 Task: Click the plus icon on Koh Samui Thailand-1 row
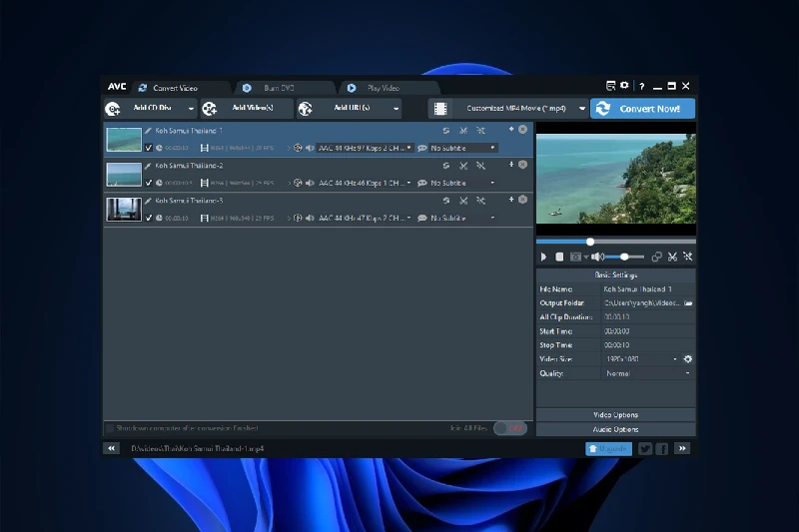(511, 130)
